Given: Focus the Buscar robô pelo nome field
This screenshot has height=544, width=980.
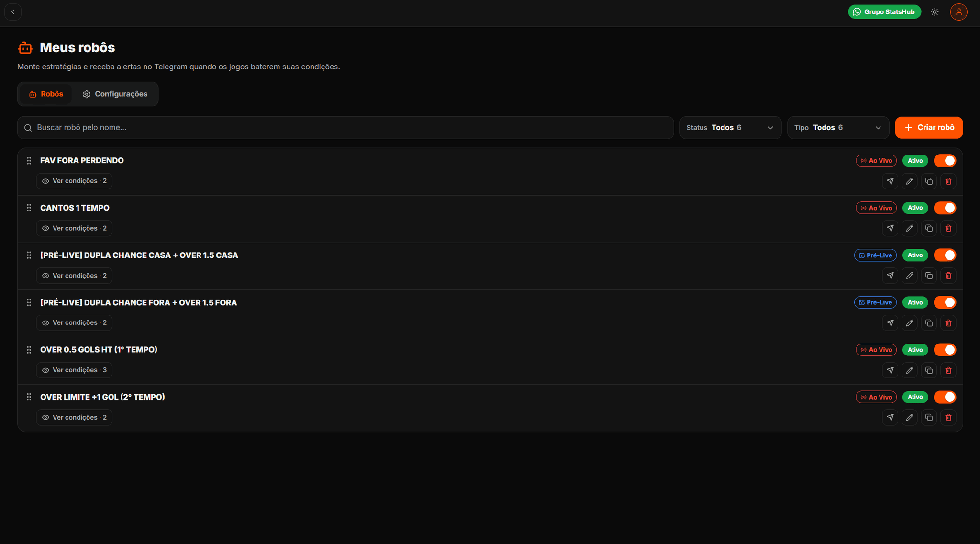Looking at the screenshot, I should [x=345, y=128].
